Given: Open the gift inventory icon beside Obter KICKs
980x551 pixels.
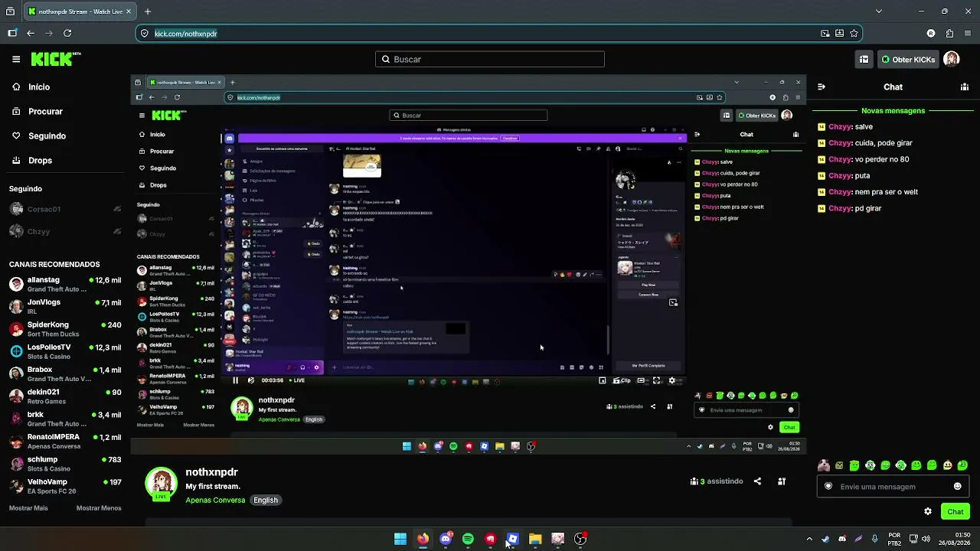Looking at the screenshot, I should pos(864,59).
